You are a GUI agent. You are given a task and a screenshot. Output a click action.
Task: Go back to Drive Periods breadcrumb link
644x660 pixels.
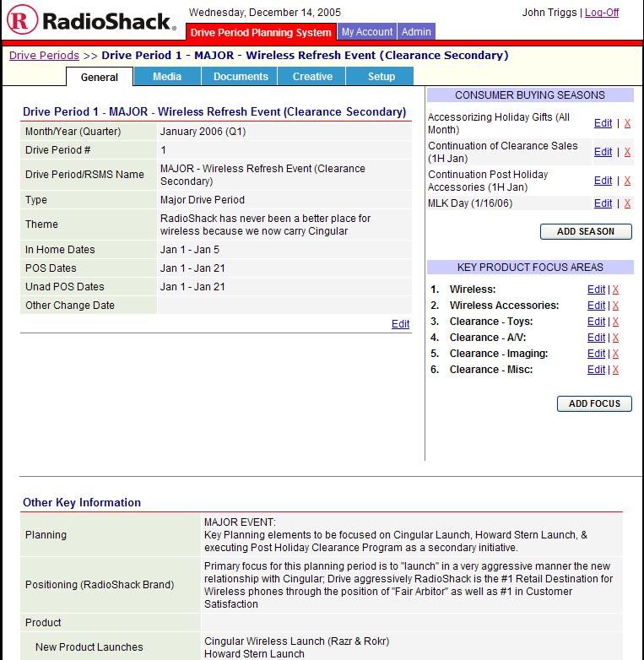click(x=44, y=55)
